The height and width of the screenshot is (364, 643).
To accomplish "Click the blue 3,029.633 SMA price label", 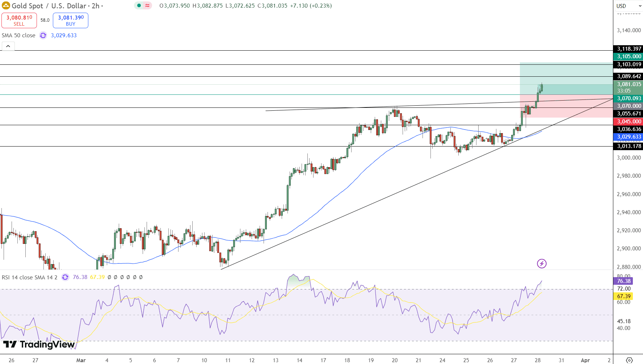I will click(x=628, y=137).
